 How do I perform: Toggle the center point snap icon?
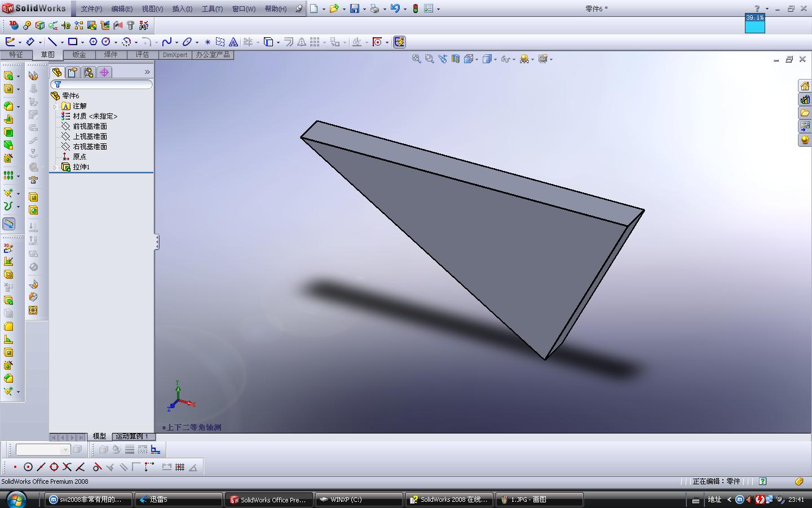(x=28, y=467)
